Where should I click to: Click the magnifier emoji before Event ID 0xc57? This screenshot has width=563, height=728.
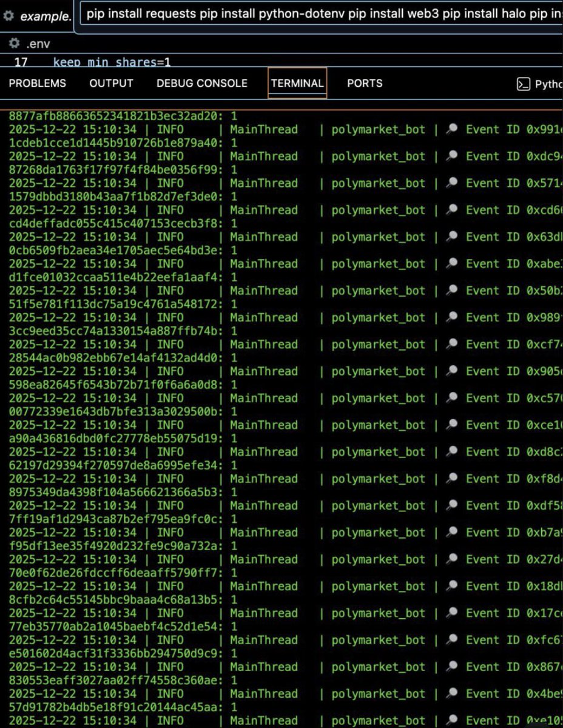click(451, 398)
